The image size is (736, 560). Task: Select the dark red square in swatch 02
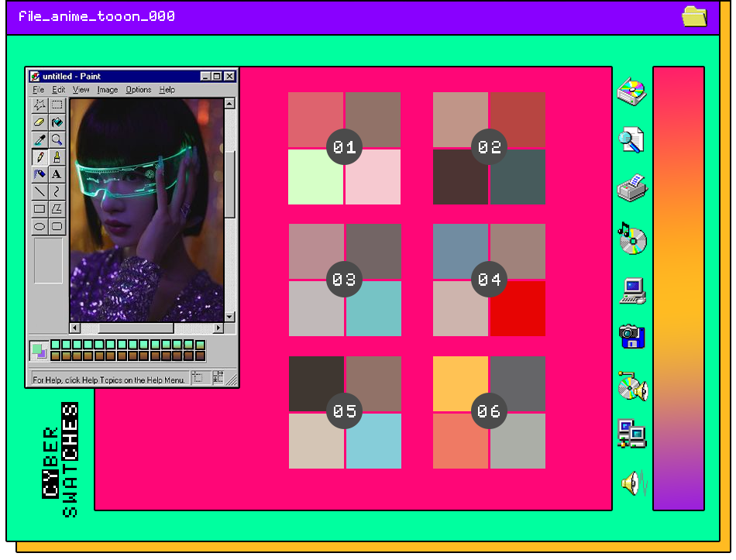click(x=518, y=120)
